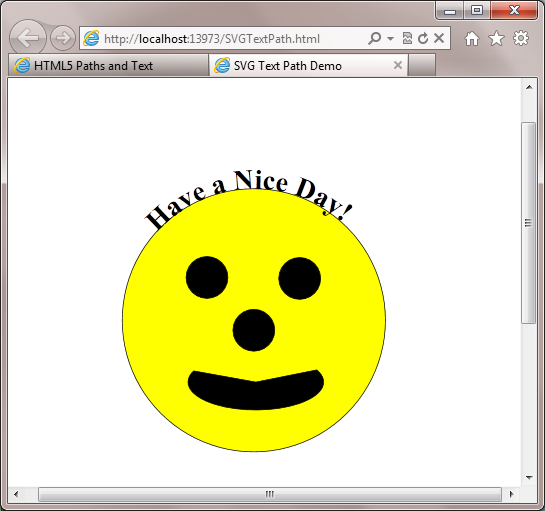Open Favorites with the star icon
This screenshot has width=545, height=511.
pyautogui.click(x=496, y=38)
